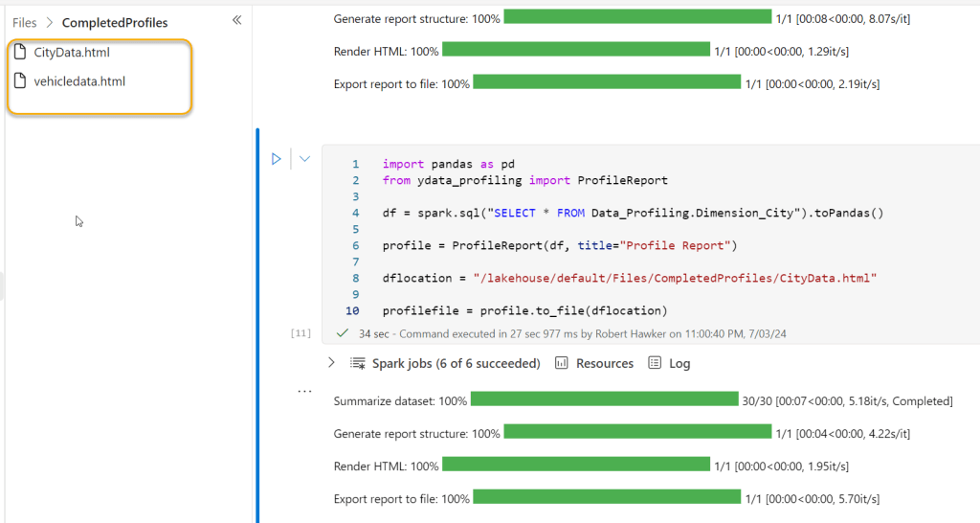This screenshot has height=523, width=980.
Task: Click the breadcrumb arrow after Files
Action: [x=50, y=22]
